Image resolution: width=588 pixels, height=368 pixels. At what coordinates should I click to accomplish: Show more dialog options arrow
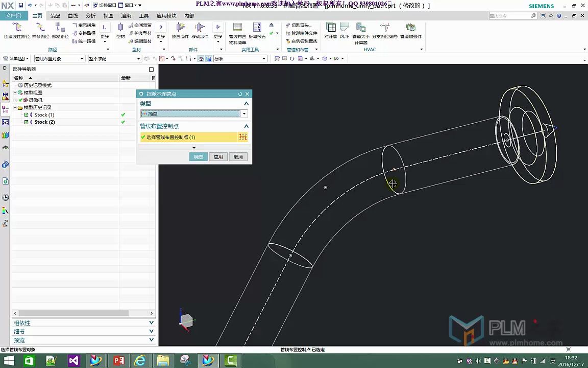pyautogui.click(x=194, y=148)
